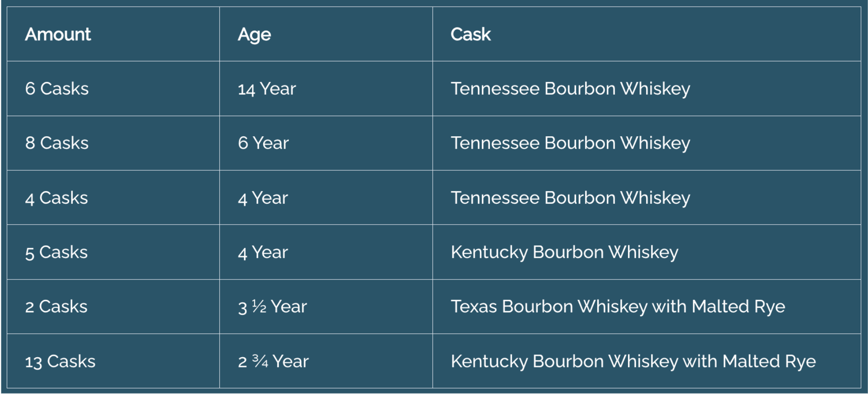Select the "5 Casks" amount cell

pos(56,252)
